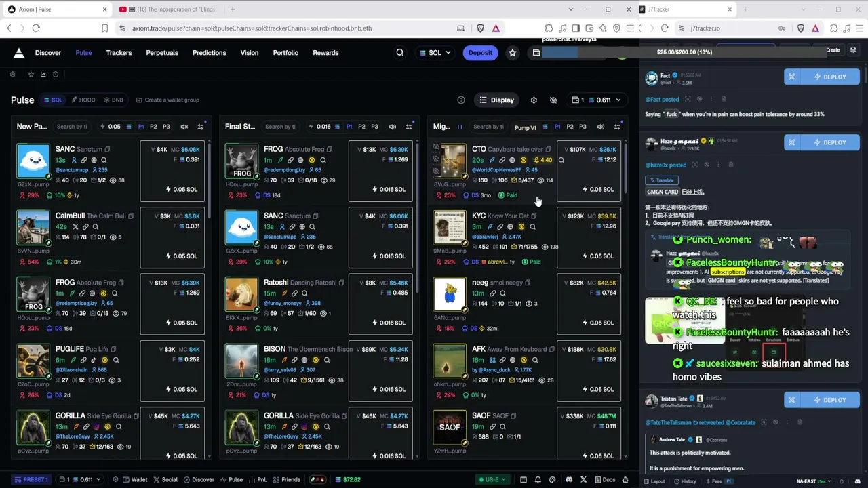Image resolution: width=868 pixels, height=488 pixels.
Task: Open the gear icon in the bottom bar
Action: [x=116, y=480]
